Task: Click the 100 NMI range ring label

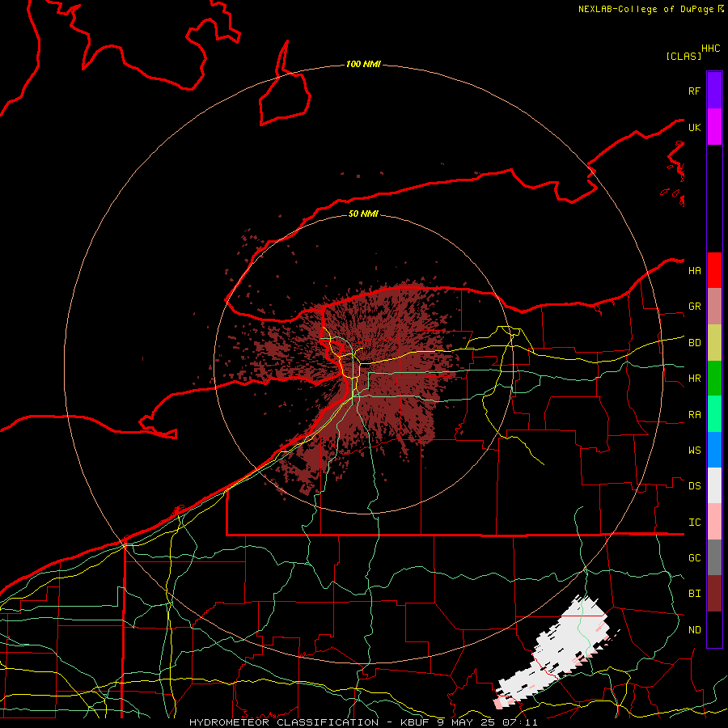Action: pyautogui.click(x=363, y=64)
